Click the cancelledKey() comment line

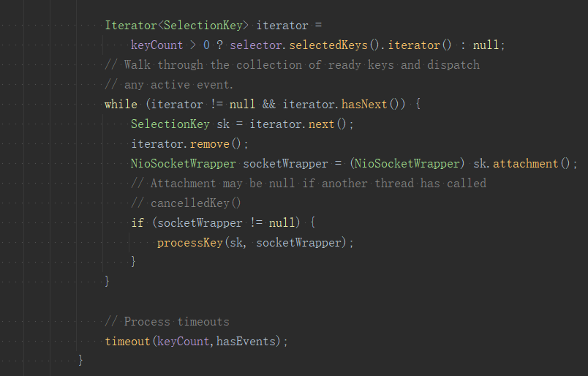(186, 203)
